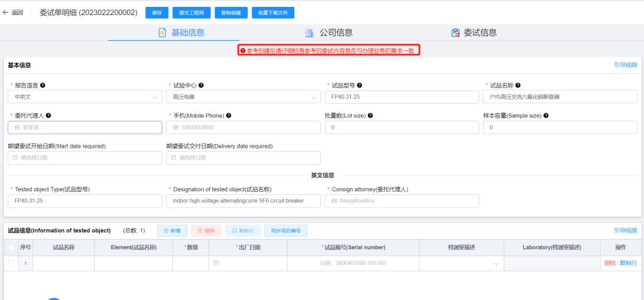Image resolution: width=644 pixels, height=300 pixels.
Task: Click the help icon beside 报告语言
Action: coord(43,85)
